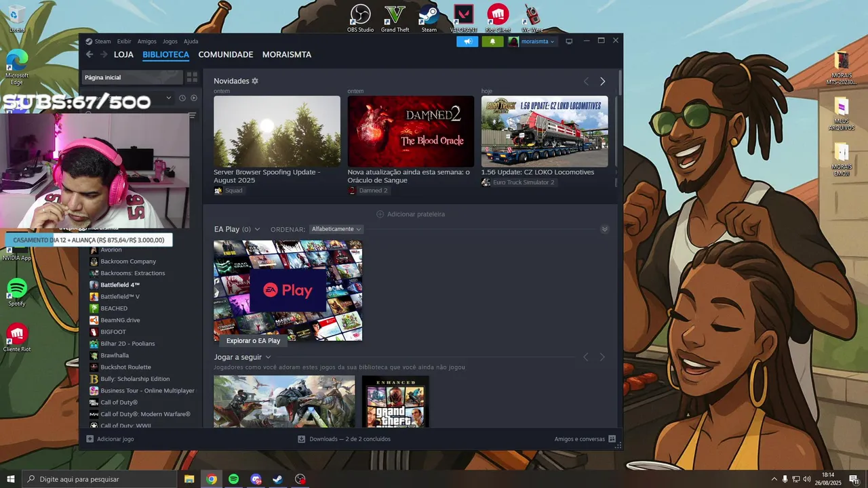Open the EA Play collection thumbnail
Screen dimensions: 868x488
point(288,291)
